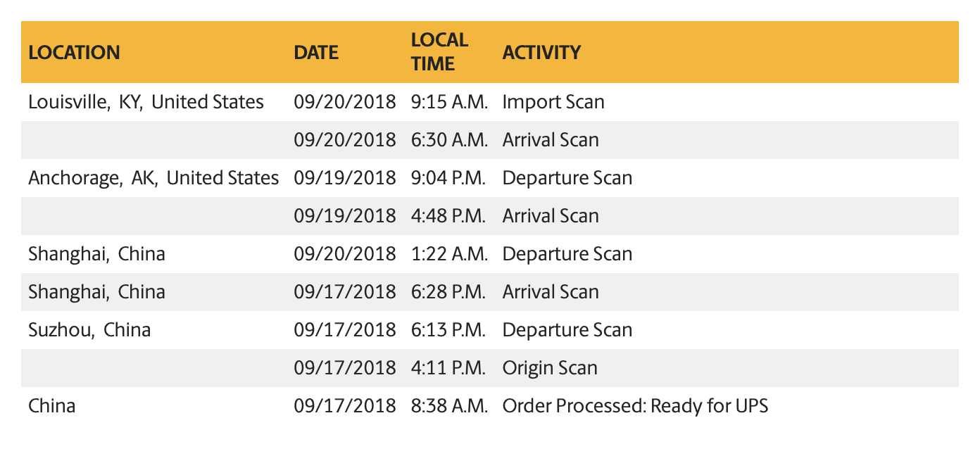Click the ACTIVITY column header
Image resolution: width=980 pixels, height=456 pixels.
541,53
